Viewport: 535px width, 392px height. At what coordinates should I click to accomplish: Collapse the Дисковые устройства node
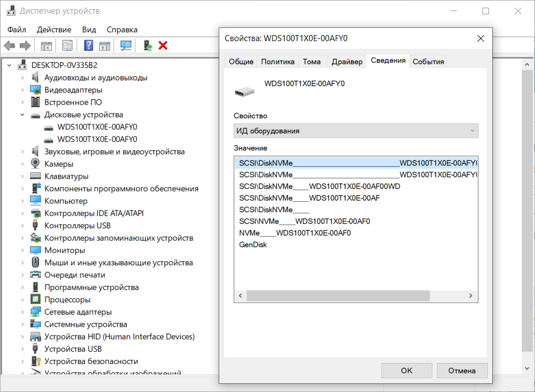pyautogui.click(x=22, y=115)
